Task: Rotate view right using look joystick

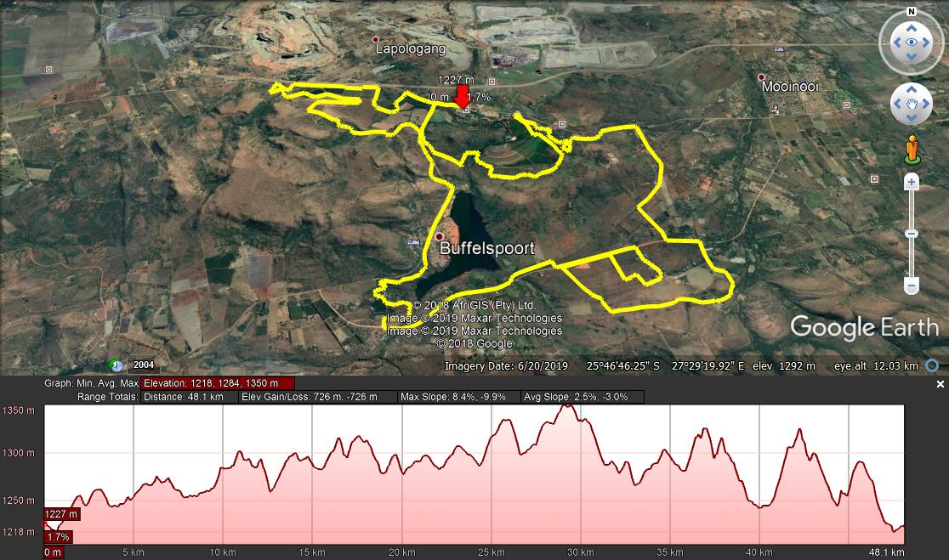Action: coord(925,42)
